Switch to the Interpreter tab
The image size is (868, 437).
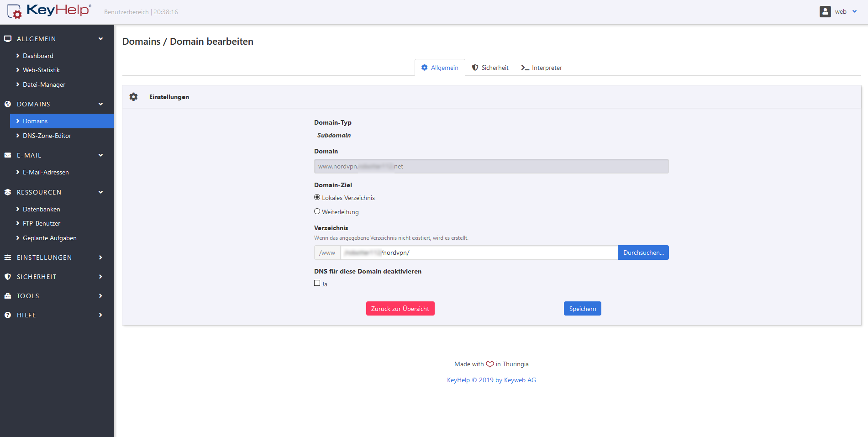click(542, 68)
